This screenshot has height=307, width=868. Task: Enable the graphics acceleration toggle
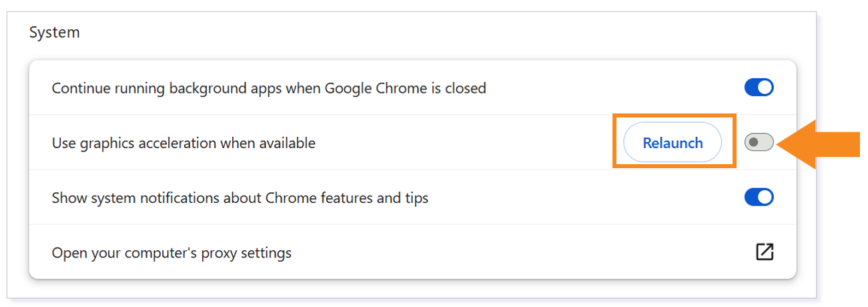pos(759,142)
